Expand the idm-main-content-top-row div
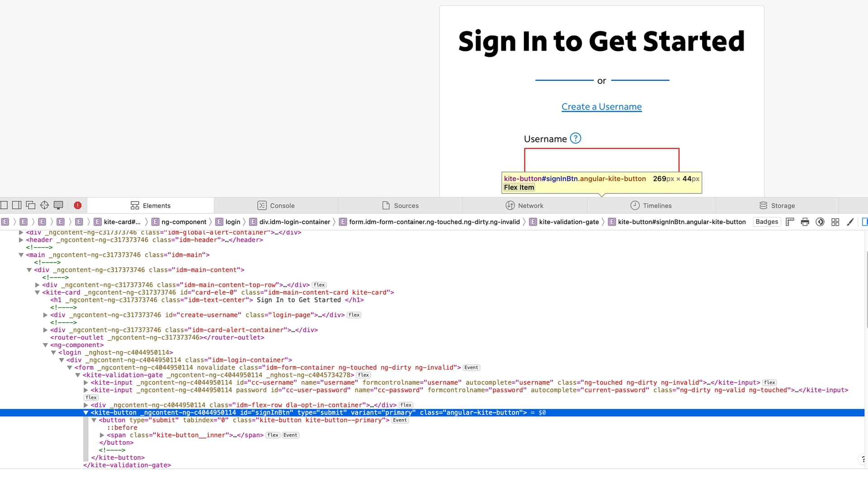Screen dimensions: 868x480 tap(37, 285)
